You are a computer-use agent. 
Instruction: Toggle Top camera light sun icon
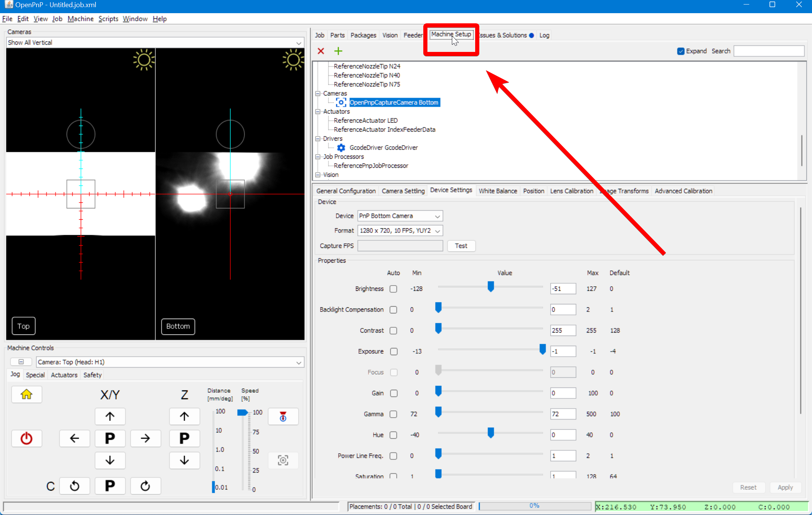[144, 59]
